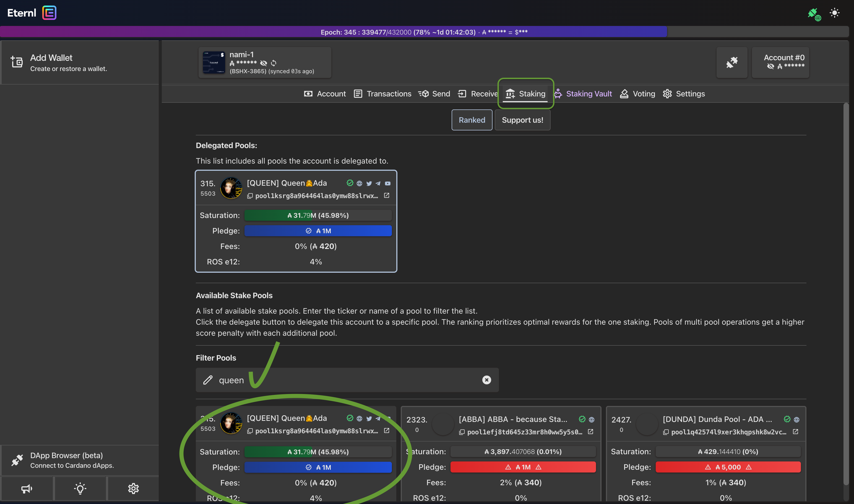Click the verified badge on the DUNDA pool

(787, 419)
